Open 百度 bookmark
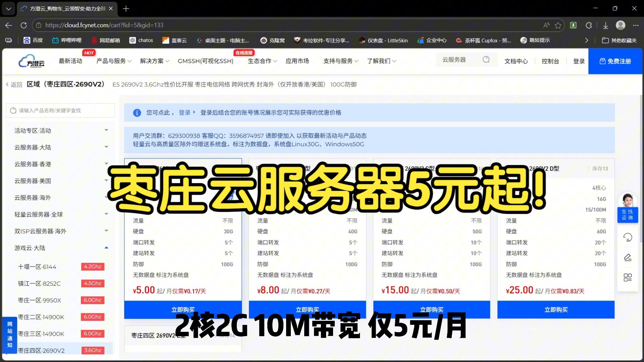 tap(33, 40)
